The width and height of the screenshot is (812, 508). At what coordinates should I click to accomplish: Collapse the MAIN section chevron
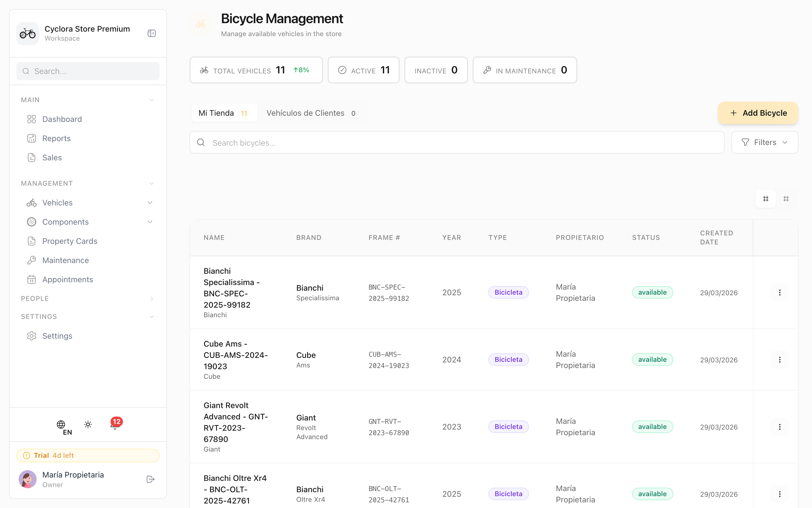152,100
